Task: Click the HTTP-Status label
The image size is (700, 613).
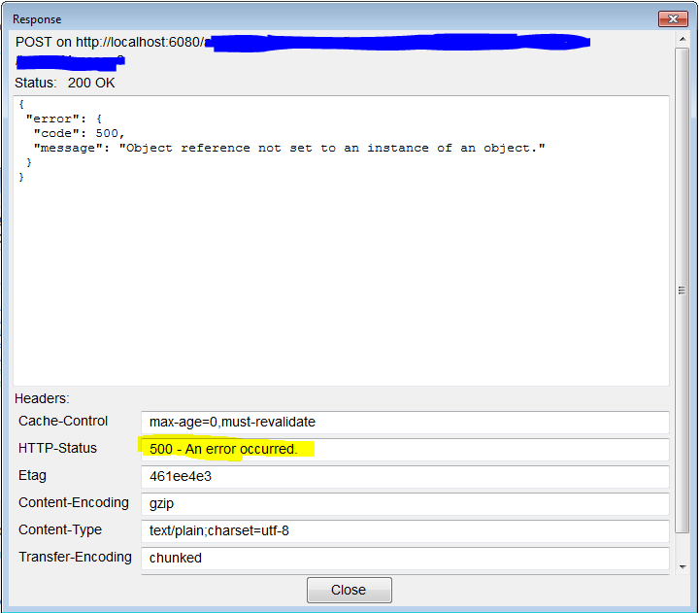Action: [57, 448]
